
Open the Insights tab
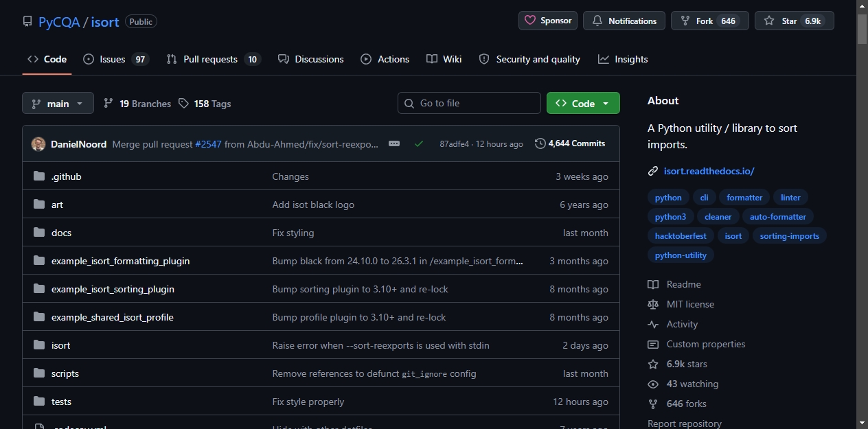click(x=623, y=59)
